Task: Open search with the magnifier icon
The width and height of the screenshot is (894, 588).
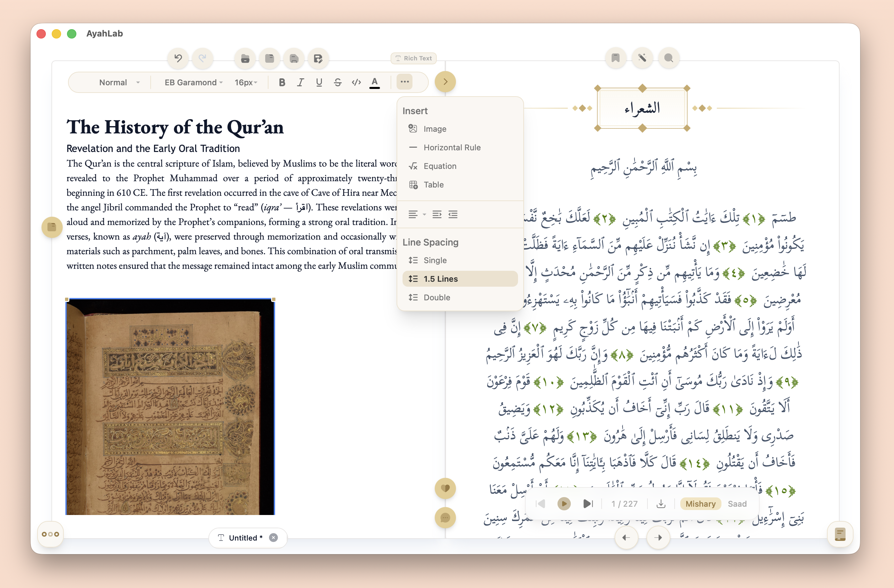Action: tap(669, 58)
